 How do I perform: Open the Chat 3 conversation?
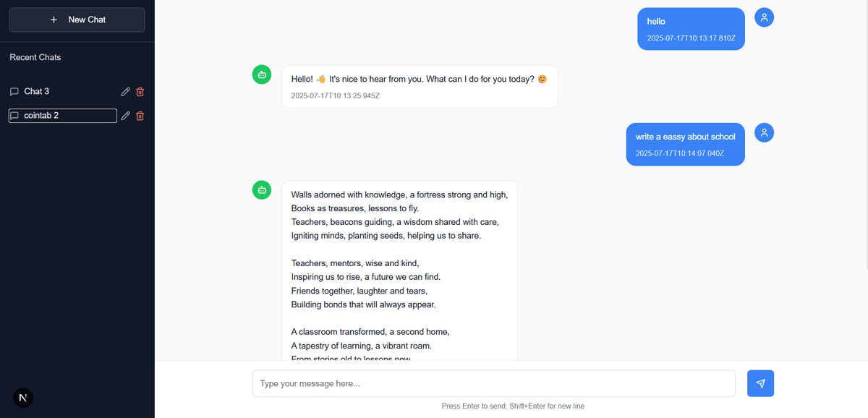[61, 91]
